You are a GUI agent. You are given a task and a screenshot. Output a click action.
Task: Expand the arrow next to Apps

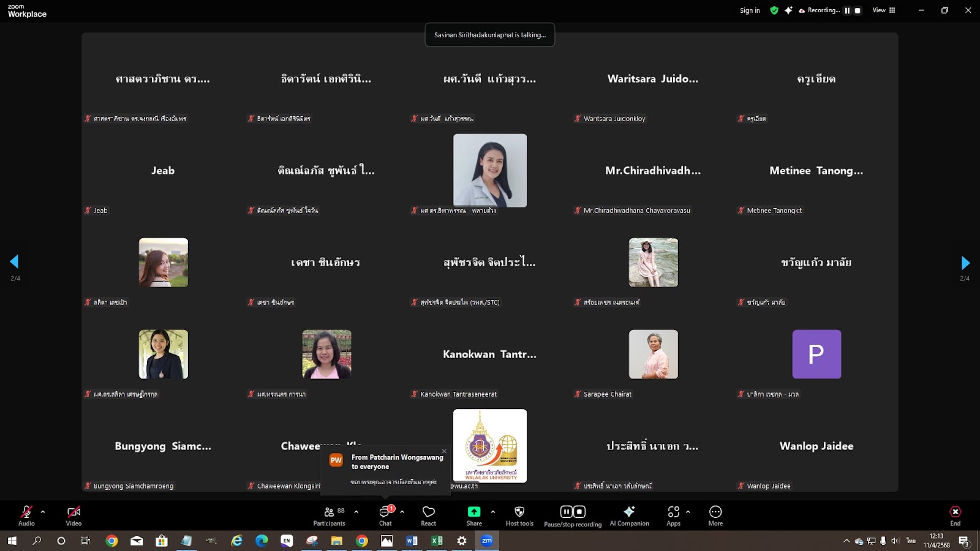click(688, 512)
